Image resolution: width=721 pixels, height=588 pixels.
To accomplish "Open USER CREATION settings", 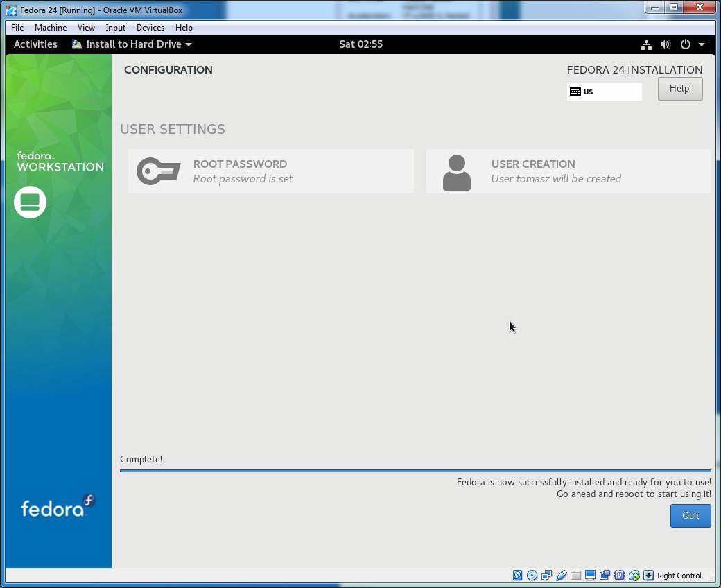I will [x=568, y=171].
